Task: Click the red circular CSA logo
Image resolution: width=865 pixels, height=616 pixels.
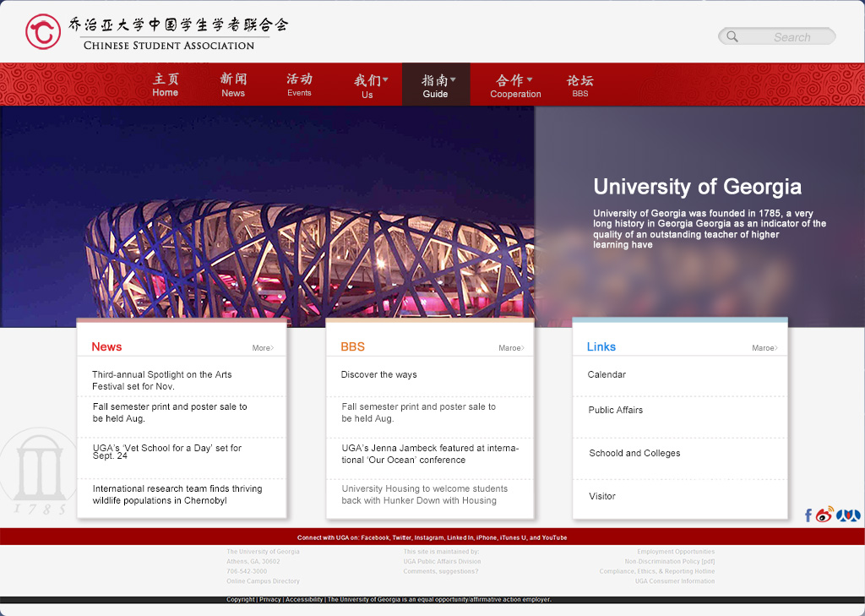Action: pyautogui.click(x=43, y=32)
